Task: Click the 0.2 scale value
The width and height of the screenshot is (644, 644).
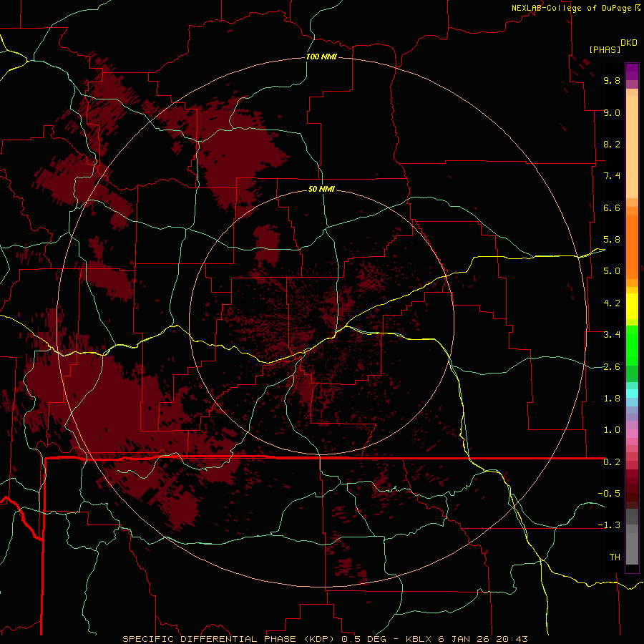Action: click(x=612, y=462)
